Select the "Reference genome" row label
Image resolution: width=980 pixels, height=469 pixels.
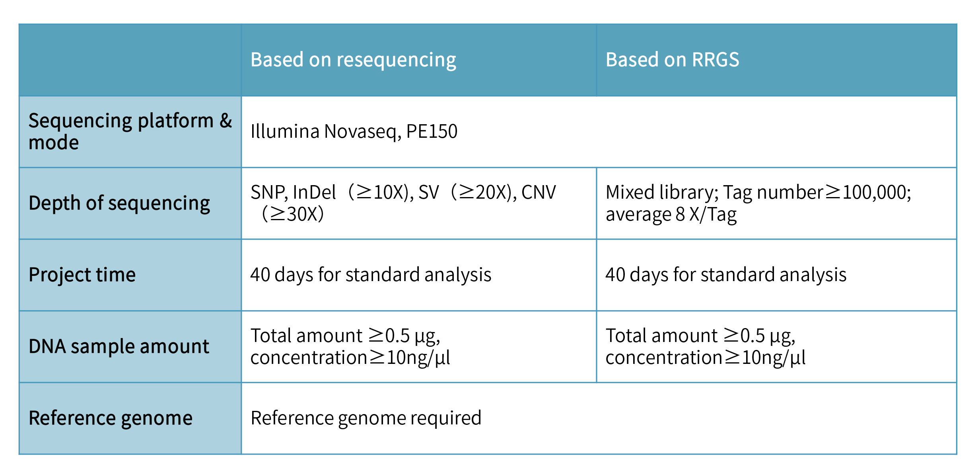tap(111, 418)
